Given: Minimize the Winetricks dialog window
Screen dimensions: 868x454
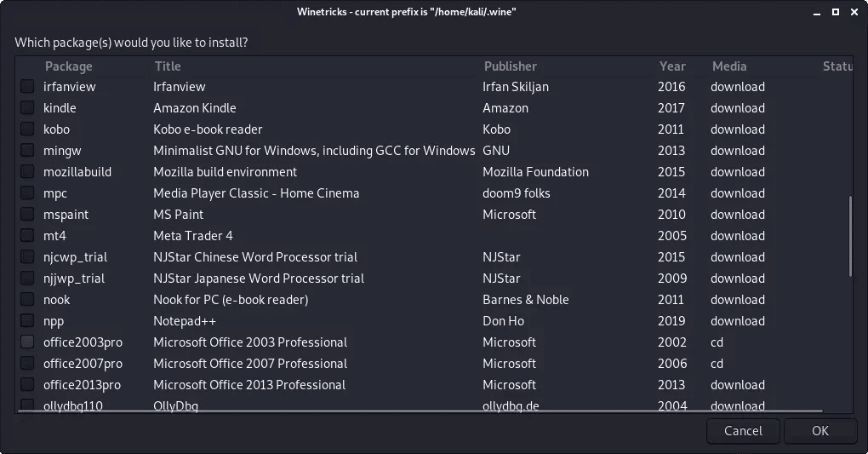Looking at the screenshot, I should coord(817,12).
